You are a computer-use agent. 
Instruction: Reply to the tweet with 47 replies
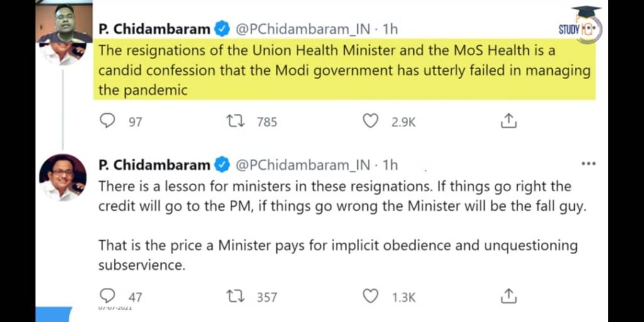click(x=108, y=296)
